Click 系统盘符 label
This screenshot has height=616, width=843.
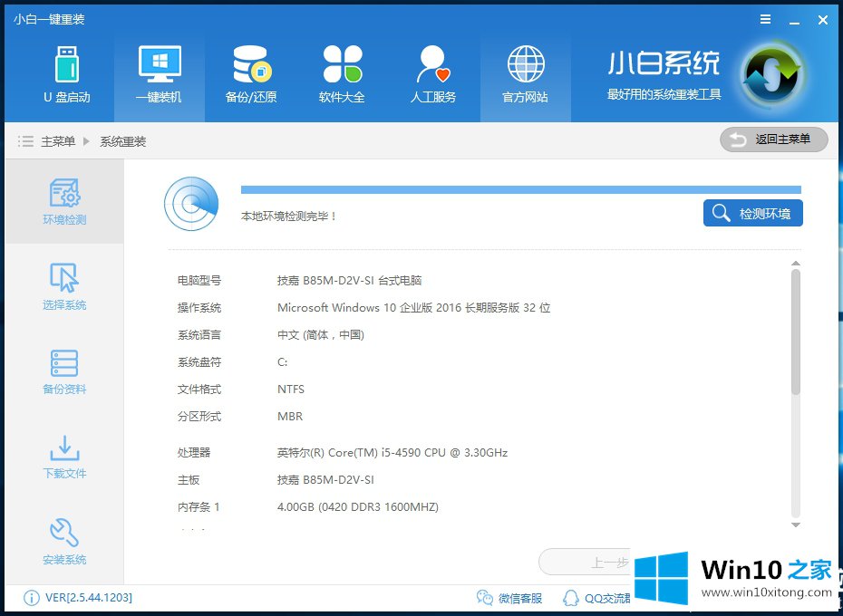pyautogui.click(x=199, y=362)
